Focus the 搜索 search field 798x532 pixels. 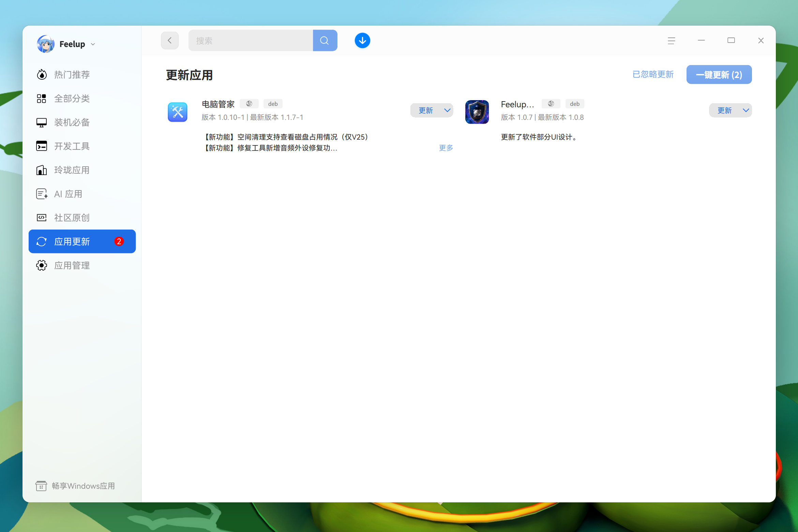click(251, 41)
